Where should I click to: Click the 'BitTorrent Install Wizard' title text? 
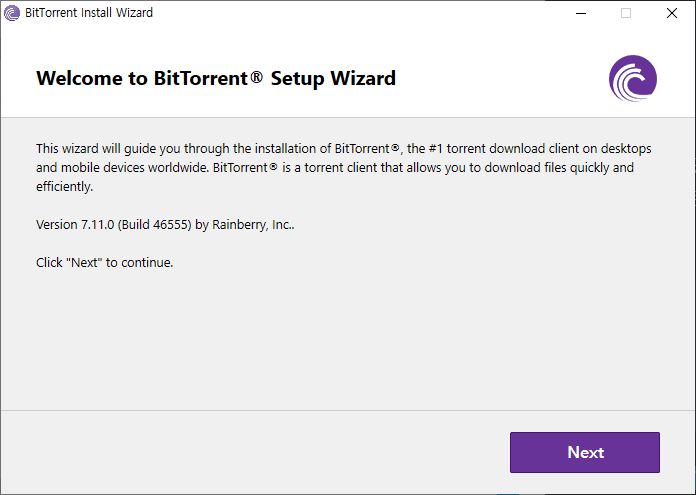pyautogui.click(x=89, y=13)
